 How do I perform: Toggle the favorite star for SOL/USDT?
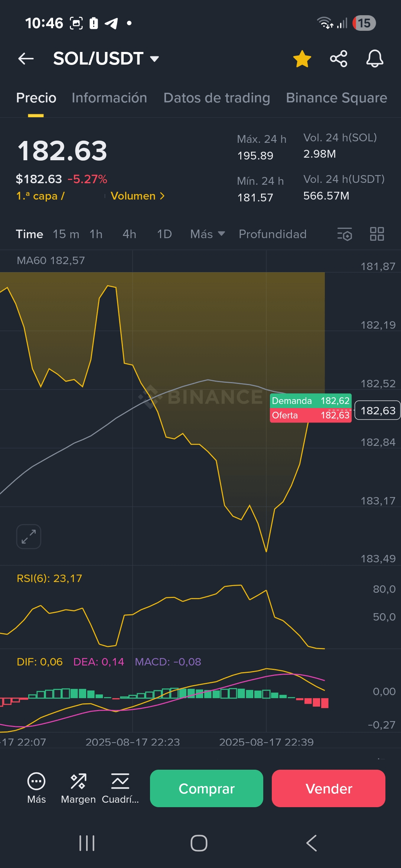point(302,59)
